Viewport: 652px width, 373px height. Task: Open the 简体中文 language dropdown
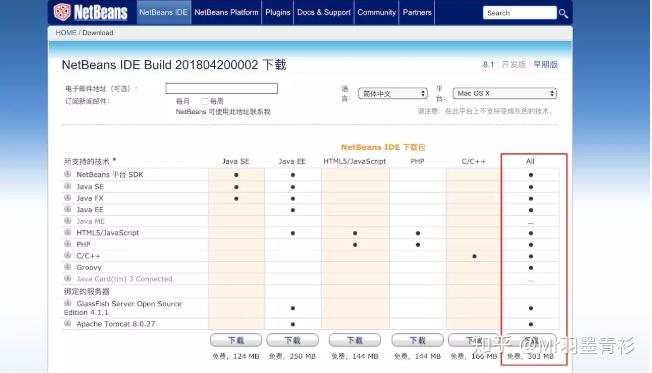pyautogui.click(x=393, y=94)
